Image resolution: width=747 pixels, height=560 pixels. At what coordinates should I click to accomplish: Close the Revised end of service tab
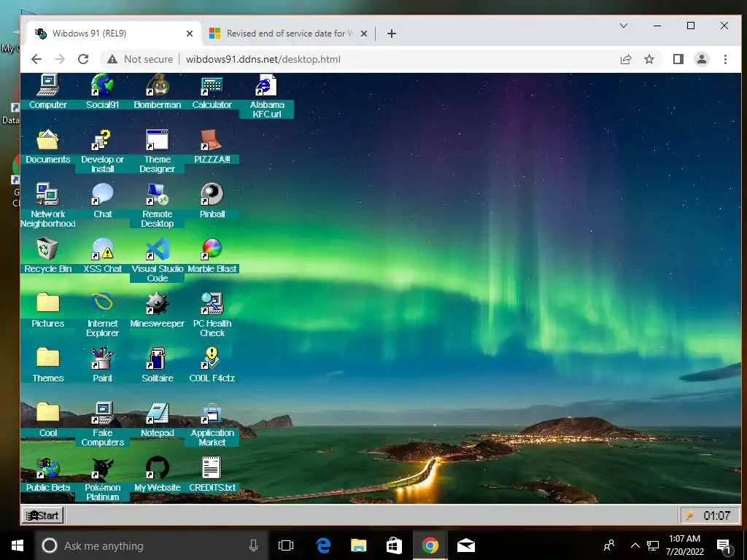pos(363,34)
